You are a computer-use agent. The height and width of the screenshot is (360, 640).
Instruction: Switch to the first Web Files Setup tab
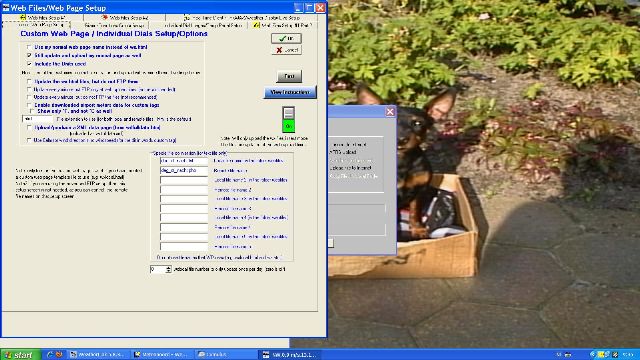42,18
